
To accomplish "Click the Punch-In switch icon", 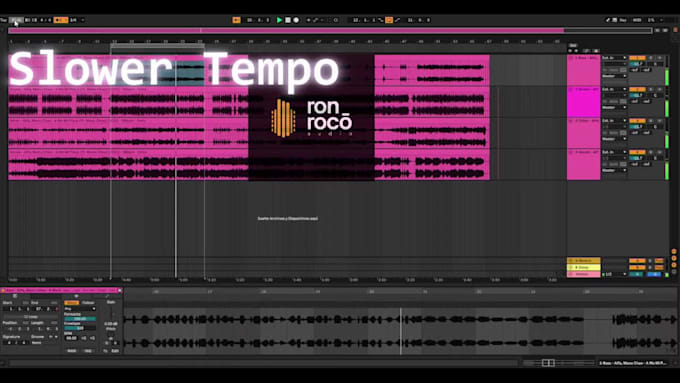I will pyautogui.click(x=380, y=20).
